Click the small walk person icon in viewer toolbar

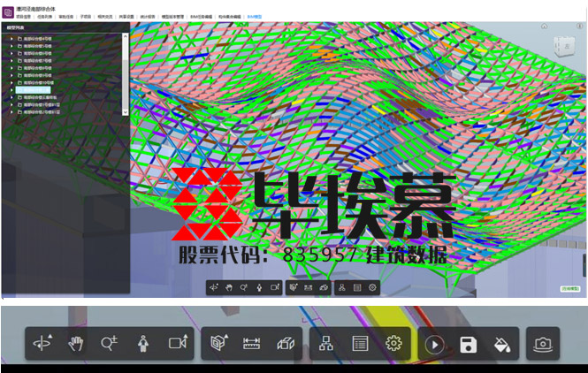click(259, 288)
